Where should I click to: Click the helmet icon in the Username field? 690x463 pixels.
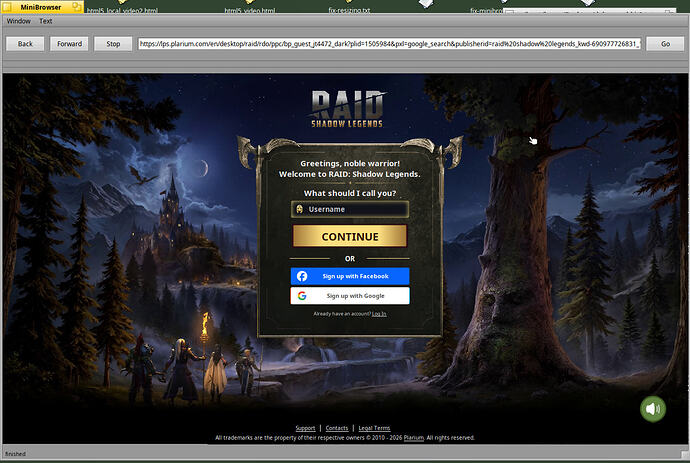[299, 209]
